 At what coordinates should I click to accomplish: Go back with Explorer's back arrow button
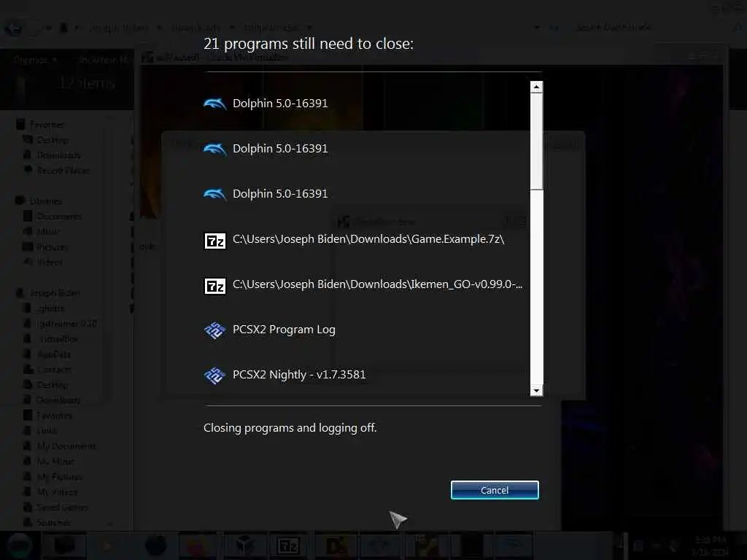pyautogui.click(x=13, y=28)
